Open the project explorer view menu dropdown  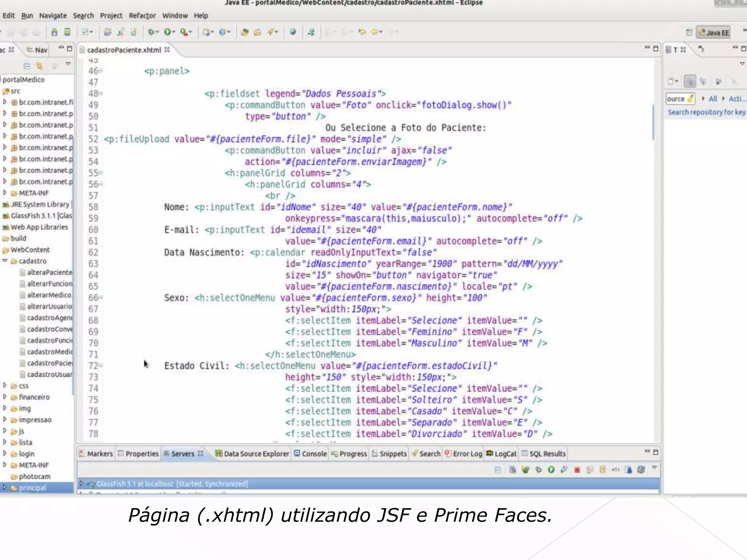click(68, 64)
